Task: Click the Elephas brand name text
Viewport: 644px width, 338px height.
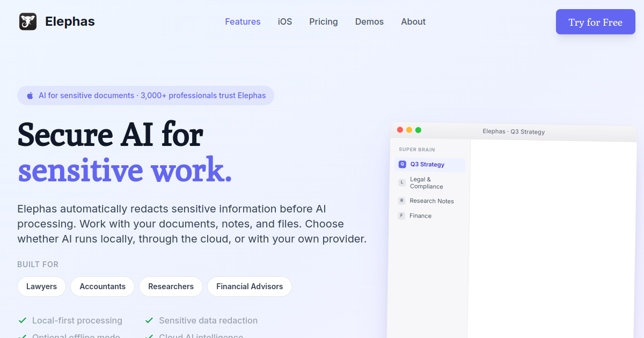Action: pyautogui.click(x=70, y=21)
